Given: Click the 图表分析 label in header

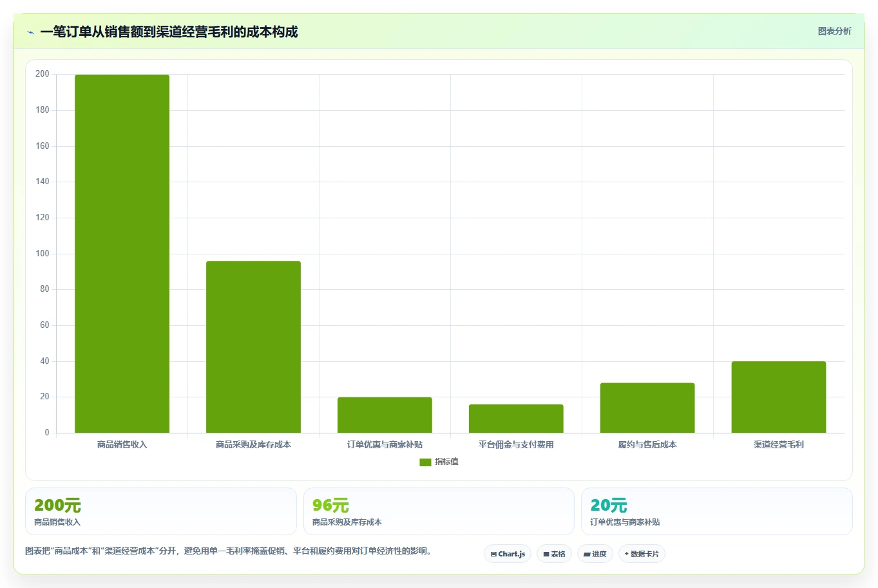Looking at the screenshot, I should click(x=834, y=31).
